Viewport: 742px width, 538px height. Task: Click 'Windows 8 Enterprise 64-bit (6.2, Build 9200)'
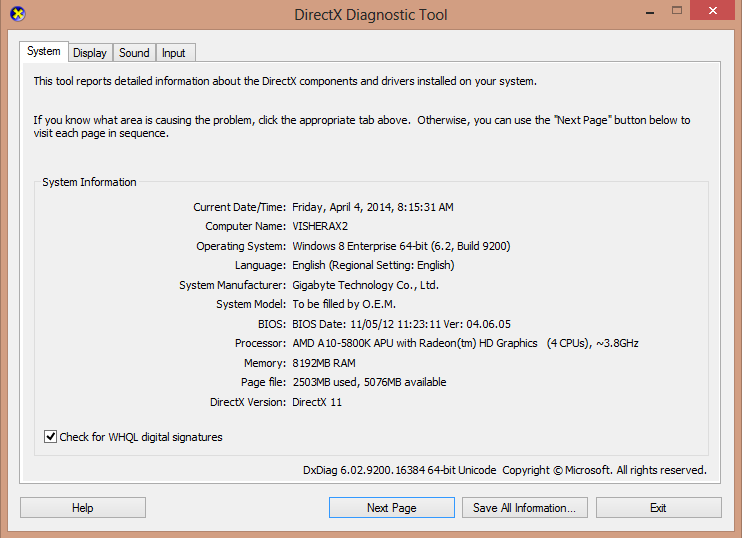(401, 246)
